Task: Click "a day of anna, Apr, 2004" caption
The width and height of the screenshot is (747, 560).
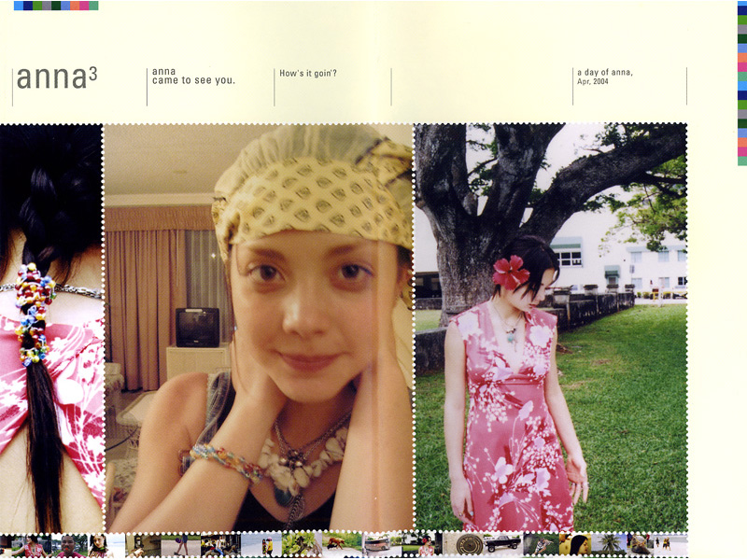Action: click(x=604, y=76)
